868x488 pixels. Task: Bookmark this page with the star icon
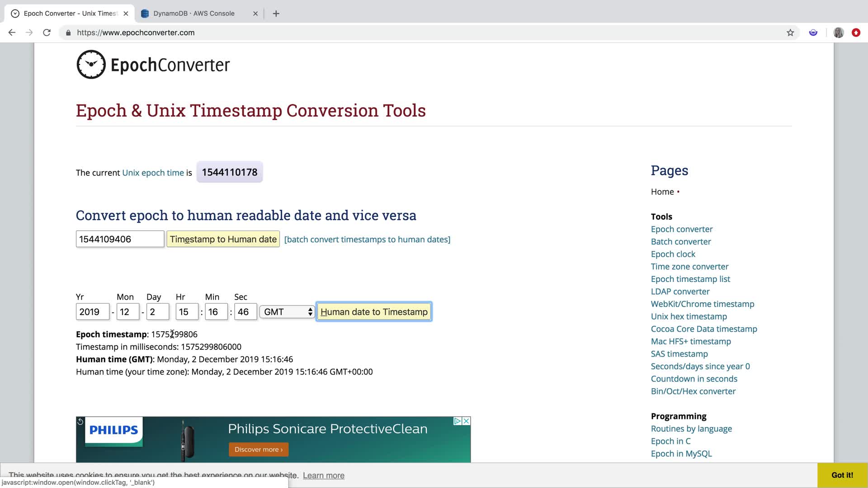click(790, 33)
